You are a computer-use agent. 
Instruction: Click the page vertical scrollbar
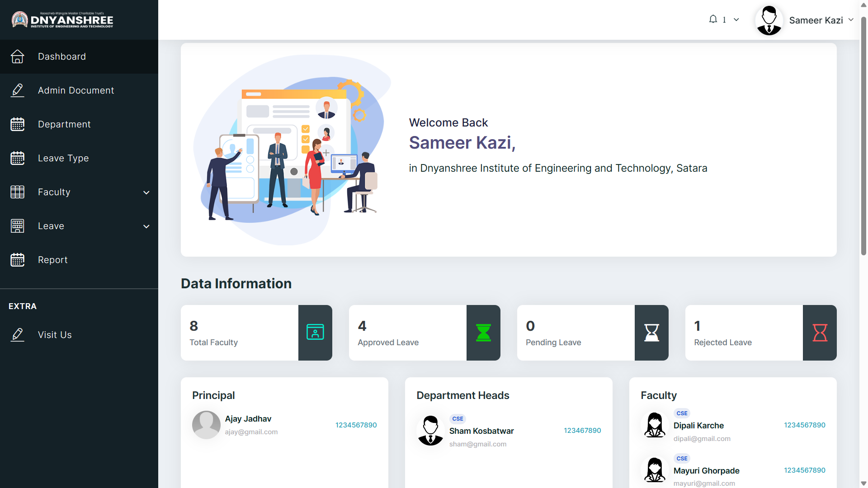click(x=863, y=136)
